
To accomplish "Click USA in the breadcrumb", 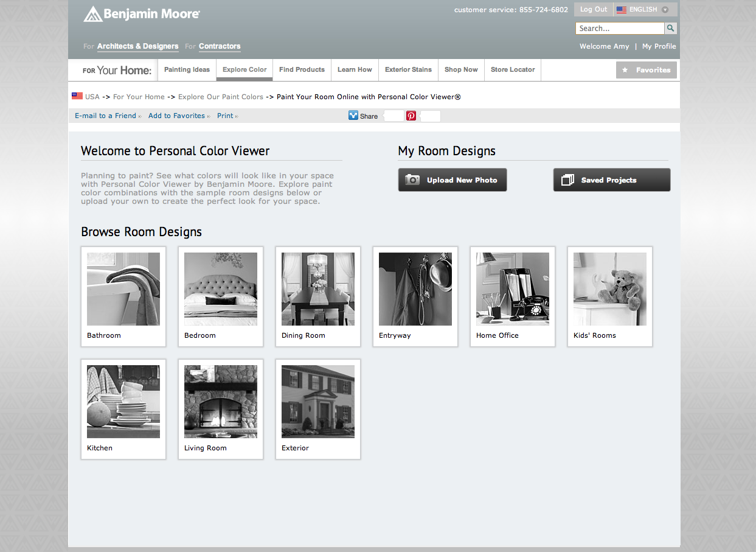I will [x=92, y=97].
